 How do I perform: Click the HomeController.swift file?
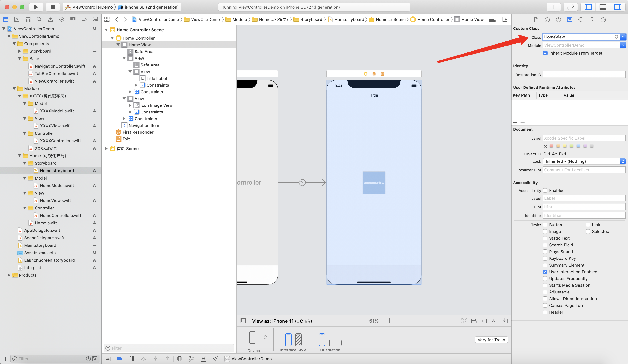pyautogui.click(x=61, y=215)
